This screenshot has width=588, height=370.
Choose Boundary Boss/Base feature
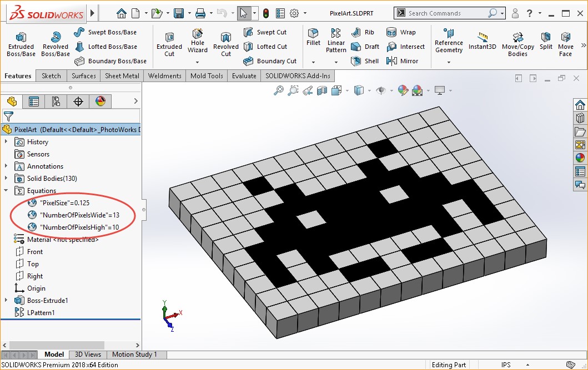click(x=110, y=60)
